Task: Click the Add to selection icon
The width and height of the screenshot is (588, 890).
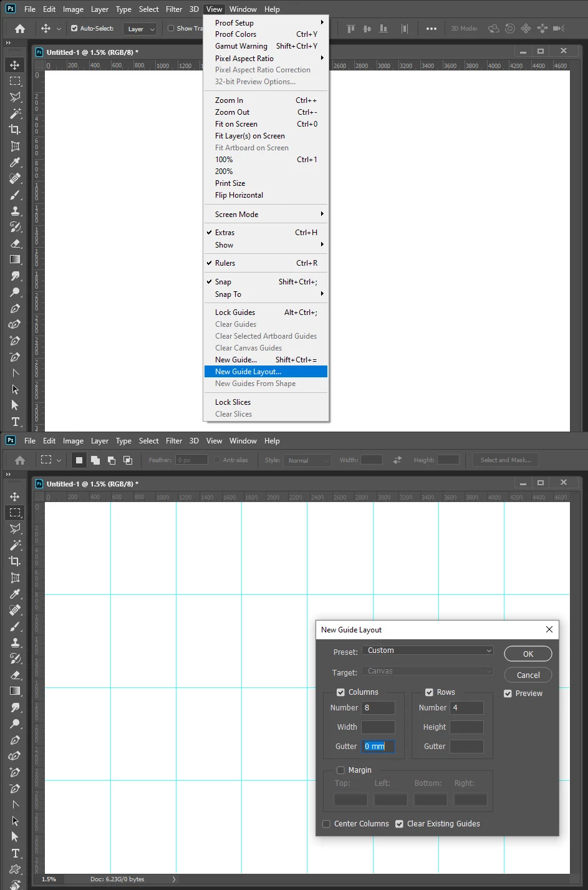Action: (x=95, y=460)
